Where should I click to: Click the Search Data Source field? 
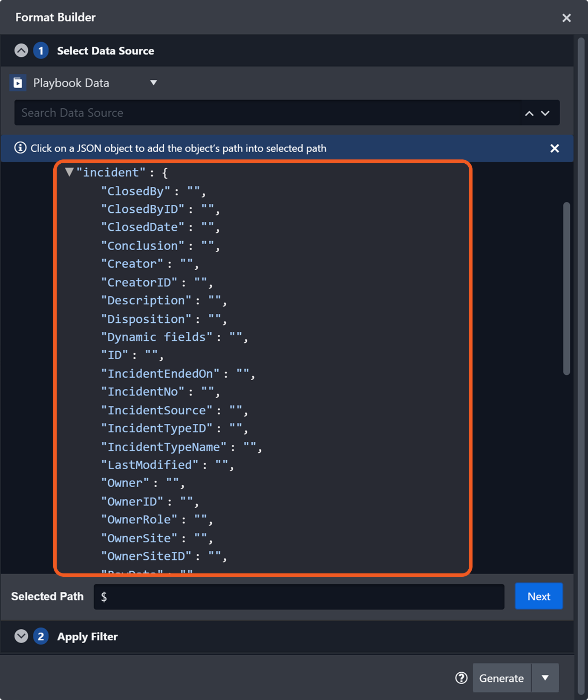[266, 113]
